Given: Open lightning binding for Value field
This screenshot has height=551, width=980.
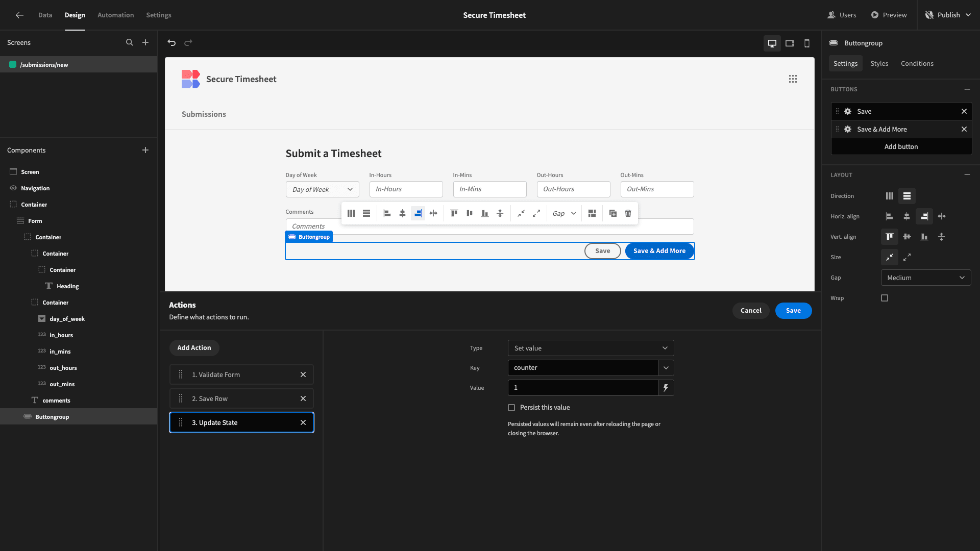Looking at the screenshot, I should pos(666,388).
